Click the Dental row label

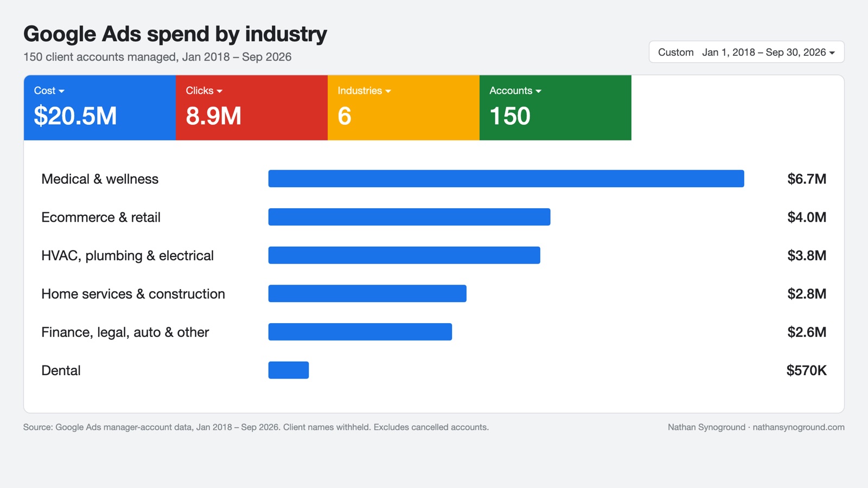click(61, 370)
